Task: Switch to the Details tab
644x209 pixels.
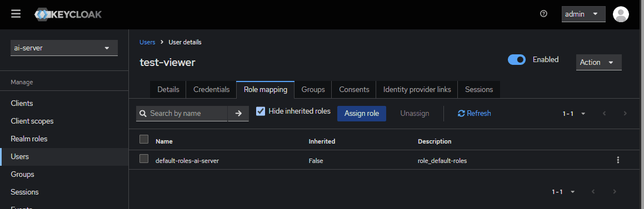Action: click(x=168, y=89)
